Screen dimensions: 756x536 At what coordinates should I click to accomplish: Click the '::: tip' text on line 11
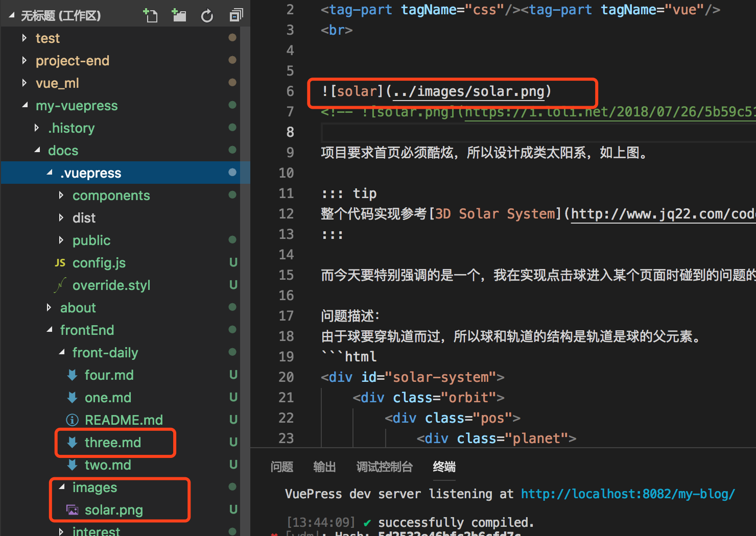point(349,193)
